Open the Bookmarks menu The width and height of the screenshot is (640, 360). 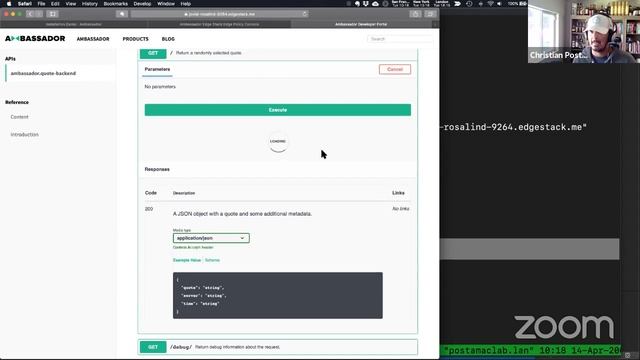(116, 4)
